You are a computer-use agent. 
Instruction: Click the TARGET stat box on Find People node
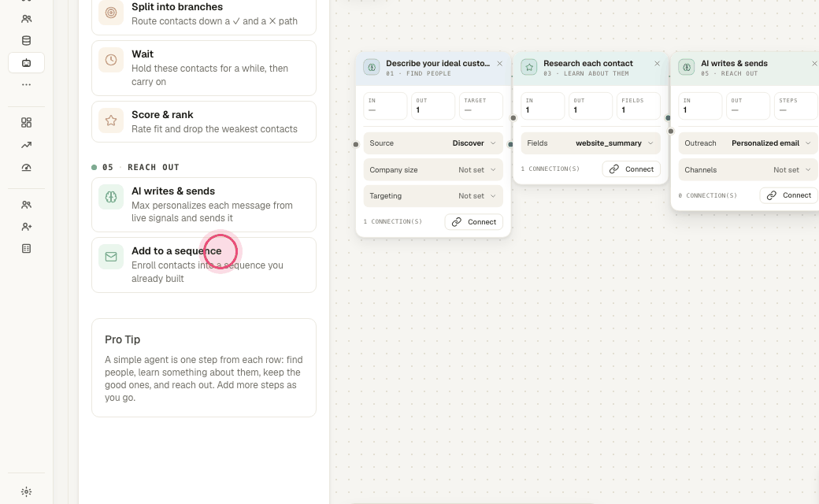point(480,106)
